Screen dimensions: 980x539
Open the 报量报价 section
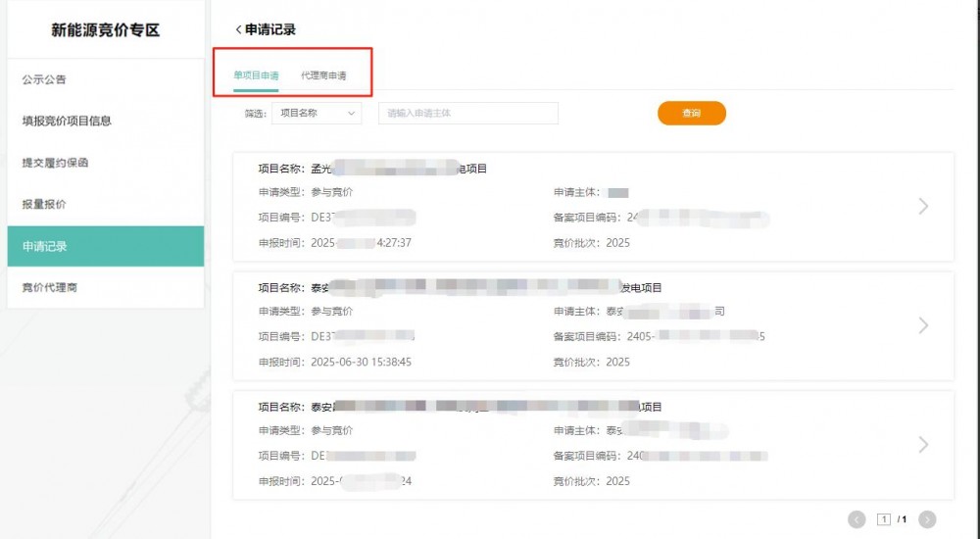tap(44, 205)
